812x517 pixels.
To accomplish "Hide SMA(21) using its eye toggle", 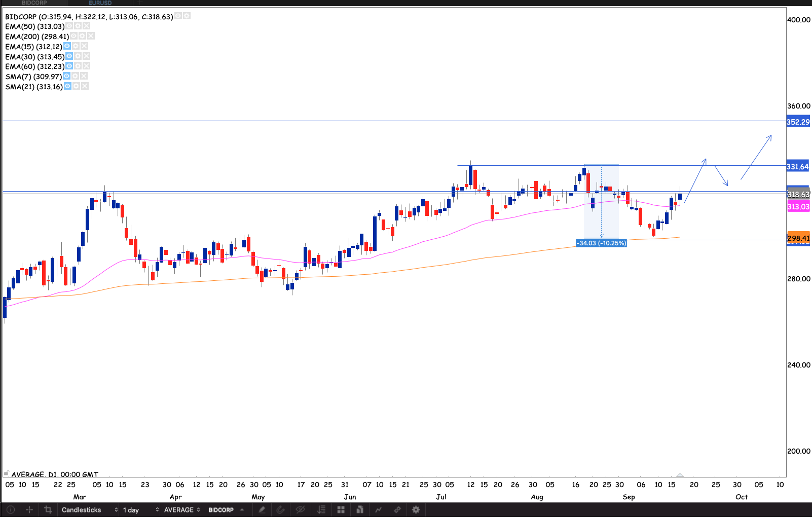I will click(x=67, y=86).
